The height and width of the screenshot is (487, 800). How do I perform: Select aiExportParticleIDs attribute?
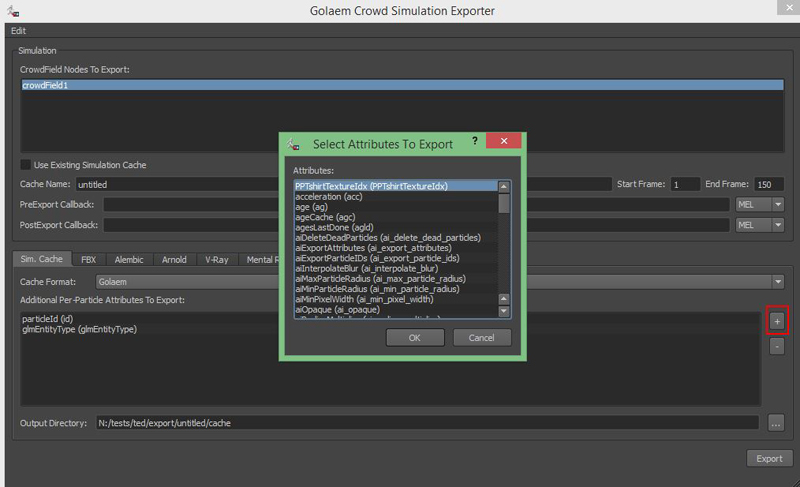tap(396, 258)
